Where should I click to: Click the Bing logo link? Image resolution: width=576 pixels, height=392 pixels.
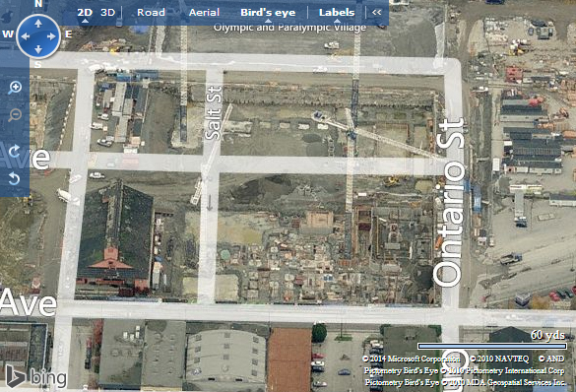(x=36, y=377)
